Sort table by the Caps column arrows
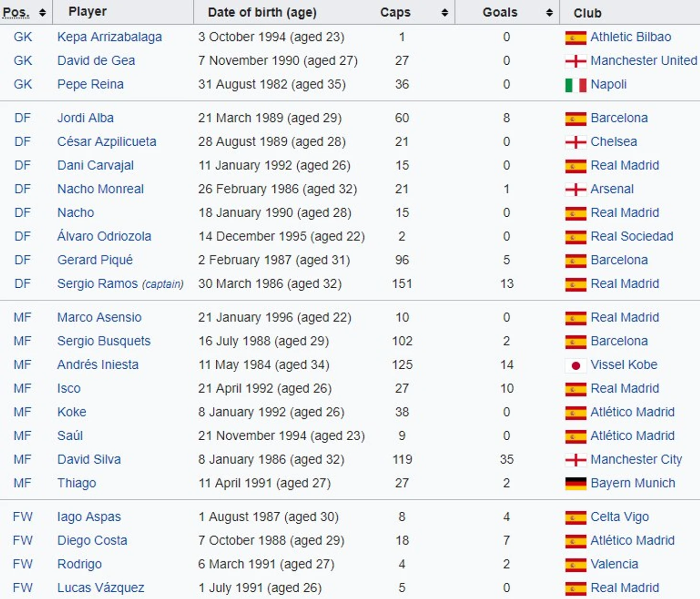 444,13
